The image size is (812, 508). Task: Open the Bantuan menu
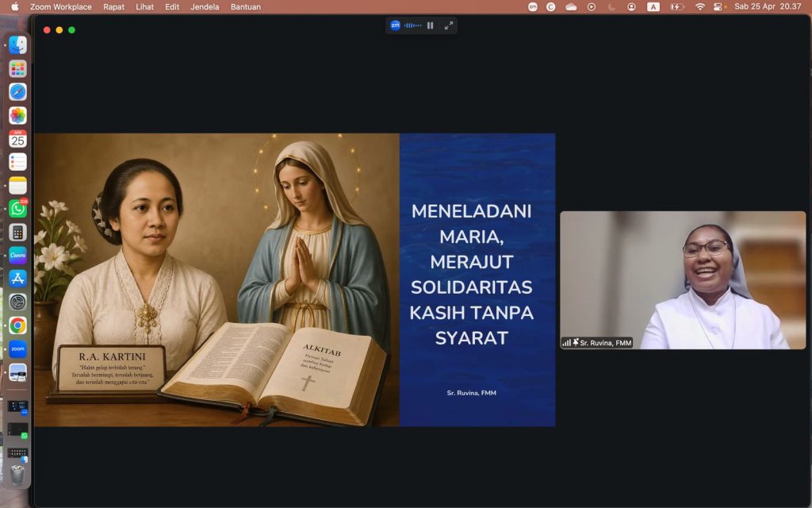pyautogui.click(x=245, y=6)
